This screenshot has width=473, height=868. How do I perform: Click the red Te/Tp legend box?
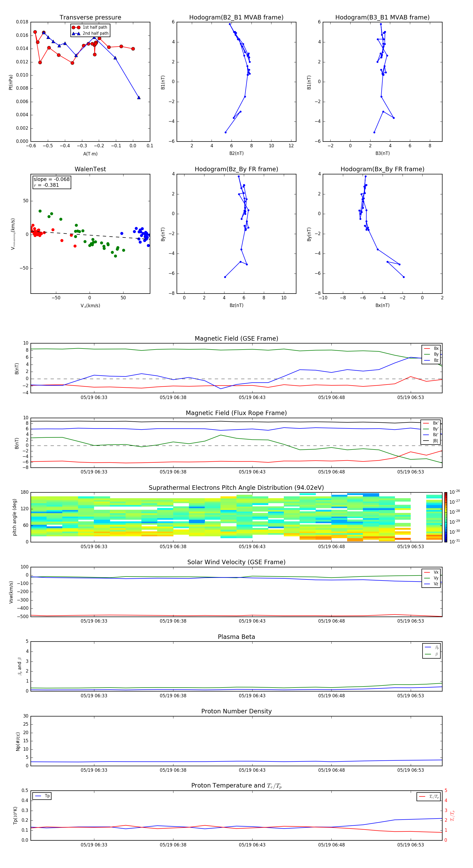(429, 796)
